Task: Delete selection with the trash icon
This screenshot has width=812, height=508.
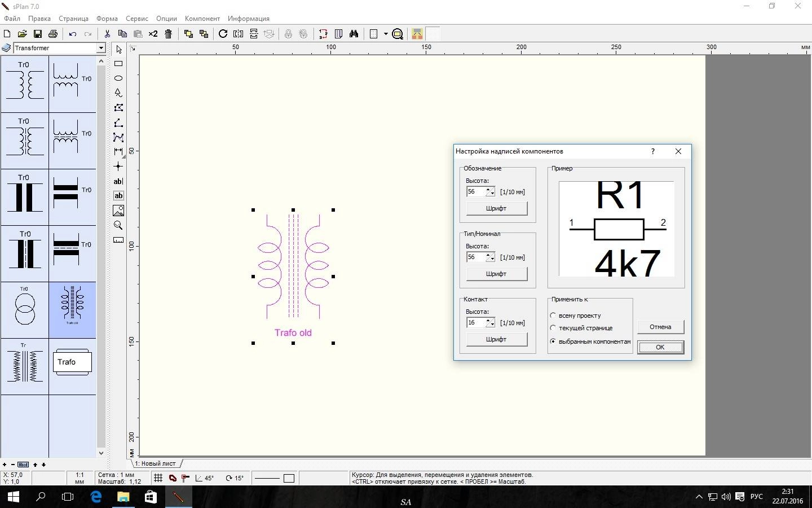Action: pyautogui.click(x=168, y=34)
